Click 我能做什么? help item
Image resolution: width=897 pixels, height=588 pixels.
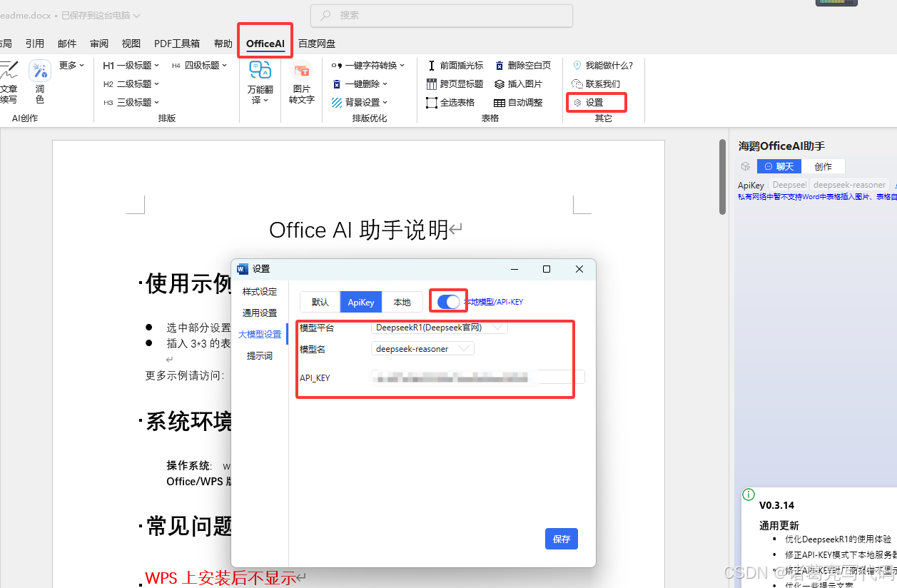[x=603, y=65]
